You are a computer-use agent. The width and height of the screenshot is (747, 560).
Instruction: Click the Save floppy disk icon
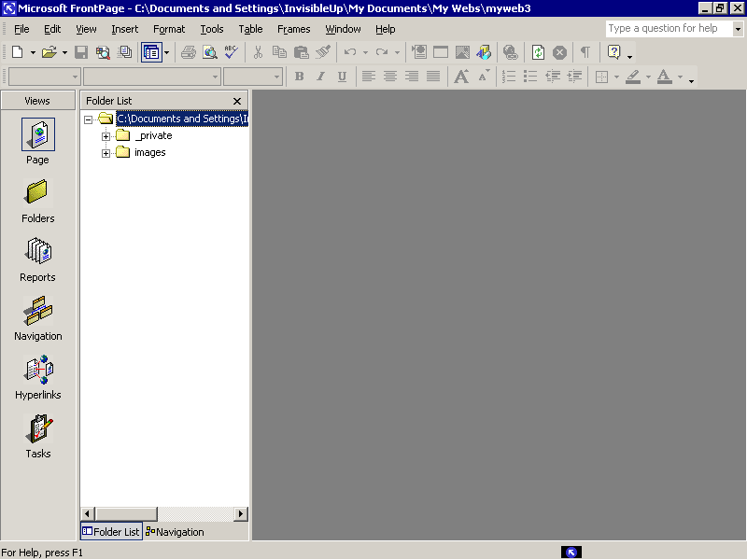(81, 52)
